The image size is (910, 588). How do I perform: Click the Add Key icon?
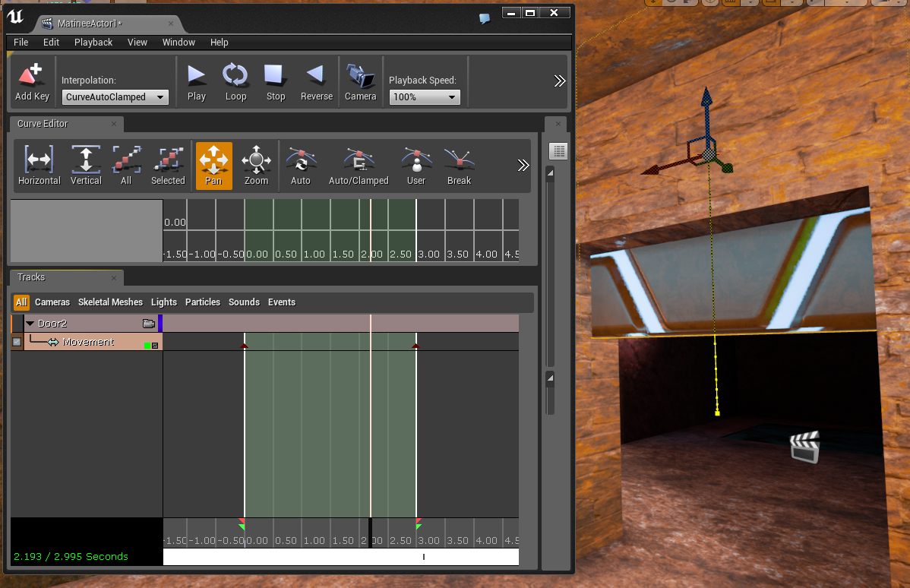pyautogui.click(x=32, y=76)
